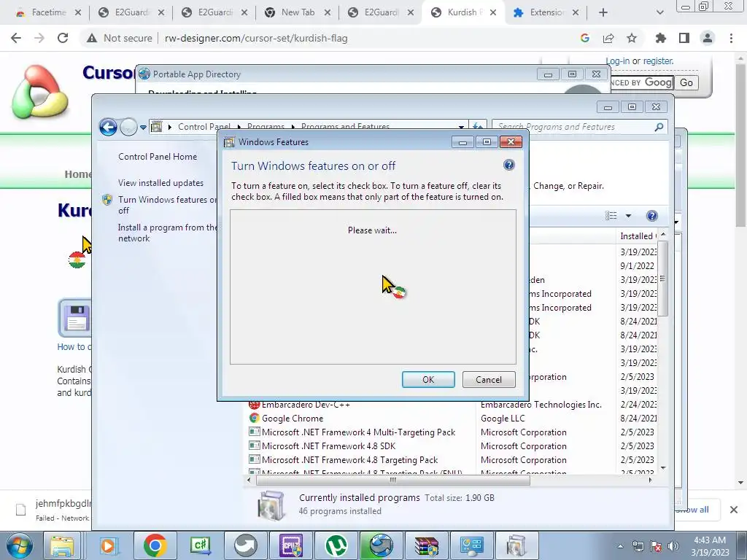Click share page icon in Chrome
This screenshot has width=747, height=560.
point(608,38)
